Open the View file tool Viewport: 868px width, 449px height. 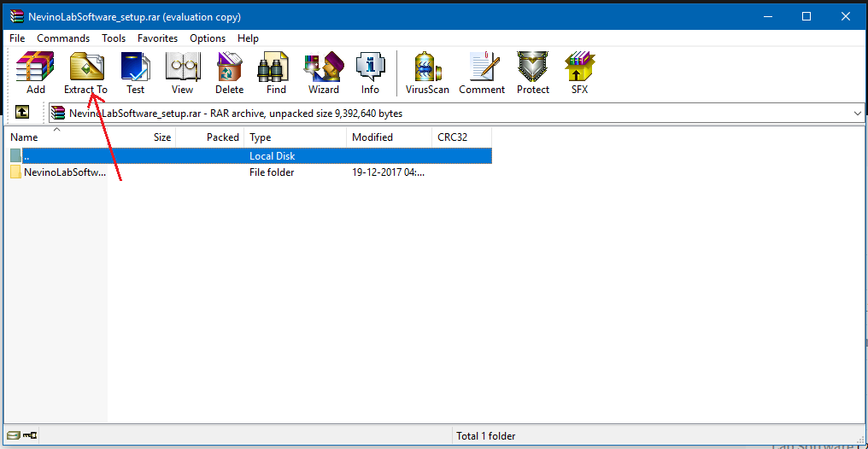pos(182,72)
